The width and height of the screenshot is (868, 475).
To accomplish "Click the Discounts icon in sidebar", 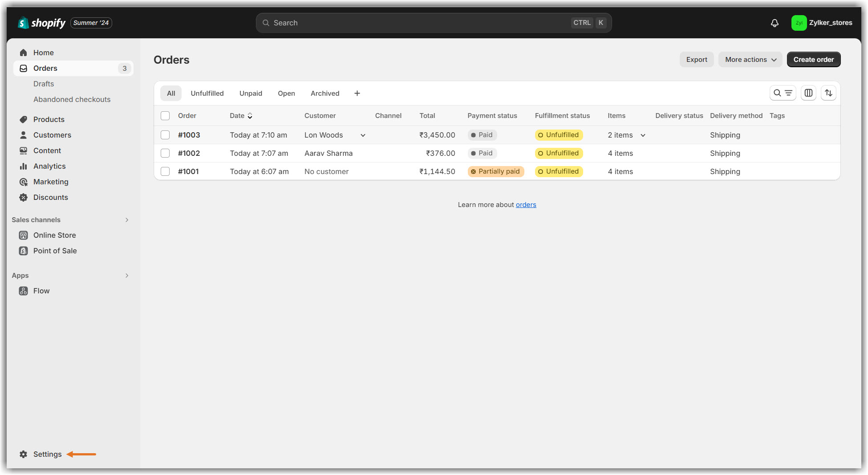I will click(24, 197).
